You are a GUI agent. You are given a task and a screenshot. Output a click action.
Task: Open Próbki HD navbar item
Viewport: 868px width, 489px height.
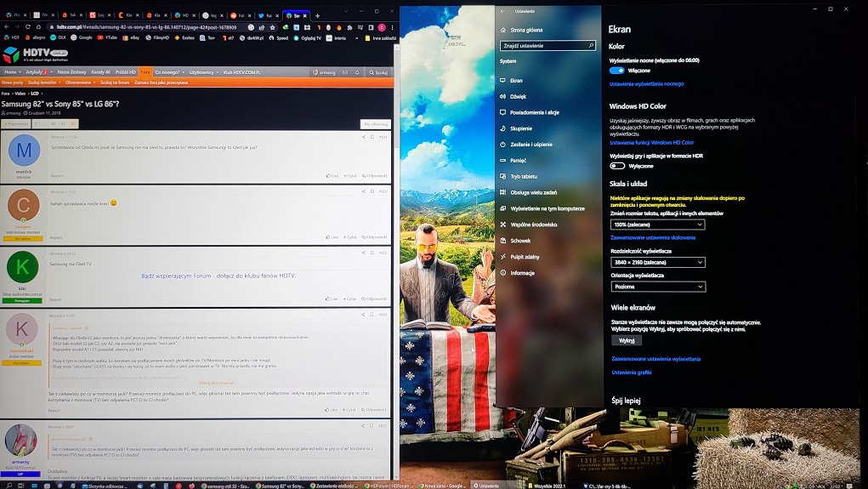pyautogui.click(x=126, y=72)
